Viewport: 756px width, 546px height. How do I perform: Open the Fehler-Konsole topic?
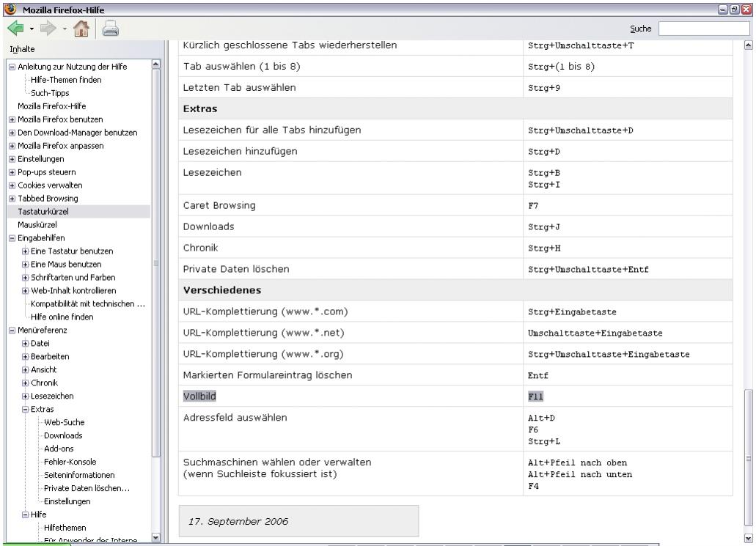(70, 462)
